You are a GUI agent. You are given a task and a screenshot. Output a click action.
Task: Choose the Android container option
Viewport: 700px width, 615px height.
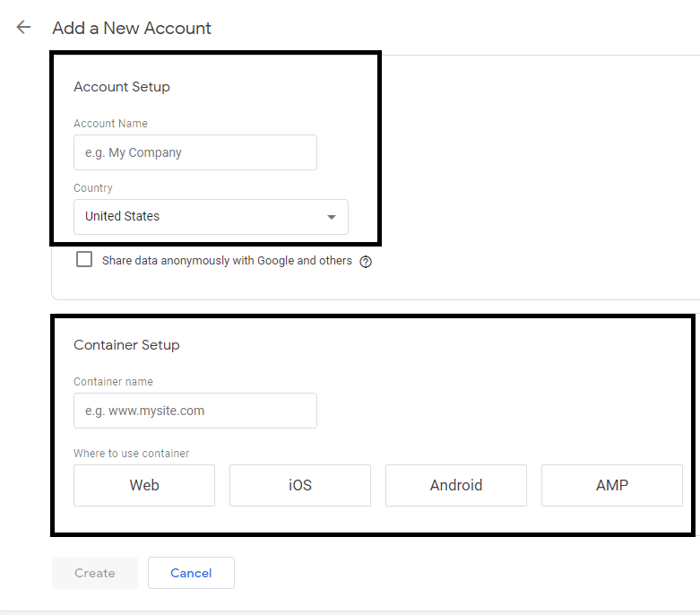point(456,485)
